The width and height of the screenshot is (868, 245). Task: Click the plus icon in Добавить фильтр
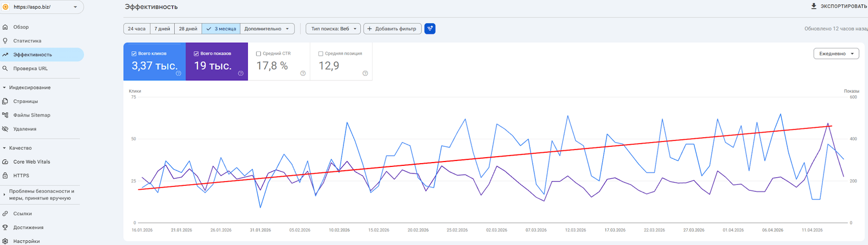[369, 29]
